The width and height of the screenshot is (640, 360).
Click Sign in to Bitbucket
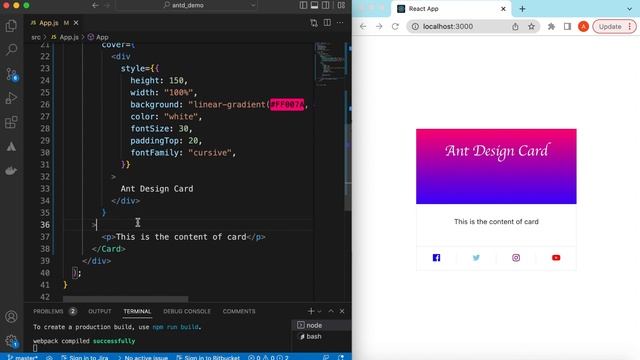pyautogui.click(x=208, y=357)
